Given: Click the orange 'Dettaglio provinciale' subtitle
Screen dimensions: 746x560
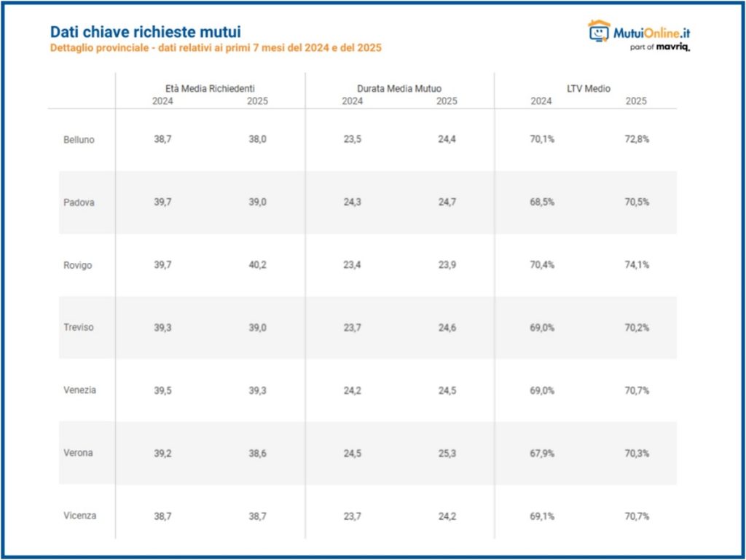Looking at the screenshot, I should (x=216, y=48).
